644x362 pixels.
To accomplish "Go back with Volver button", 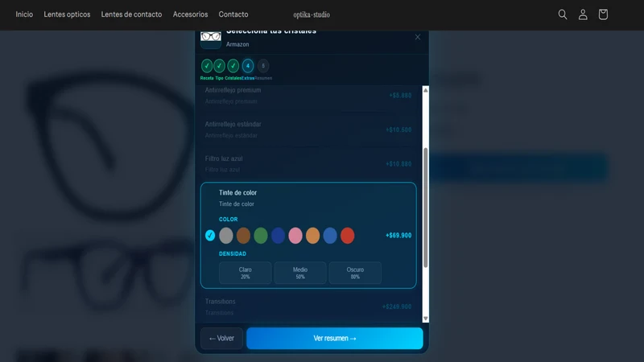I will pos(222,338).
